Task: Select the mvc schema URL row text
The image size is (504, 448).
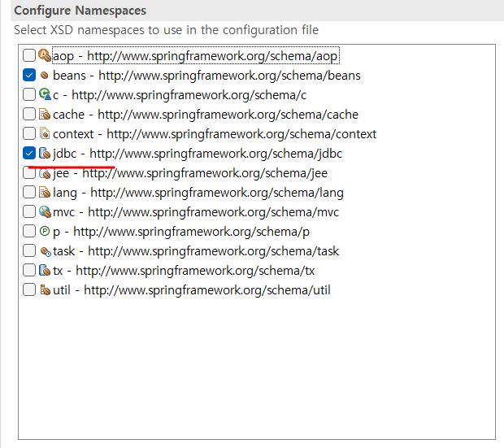Action: coord(196,212)
